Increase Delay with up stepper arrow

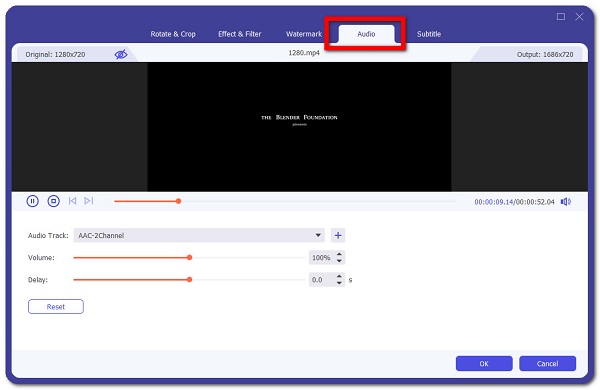point(339,276)
